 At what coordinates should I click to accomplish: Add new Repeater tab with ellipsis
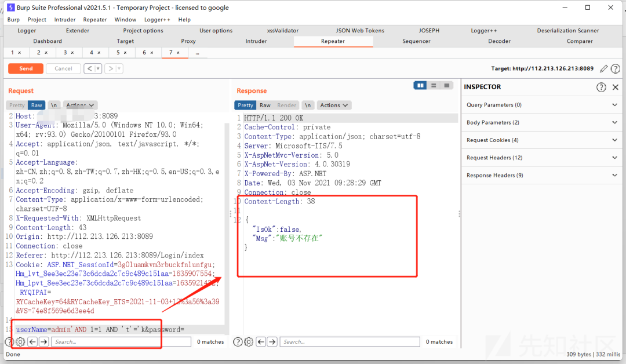(197, 53)
